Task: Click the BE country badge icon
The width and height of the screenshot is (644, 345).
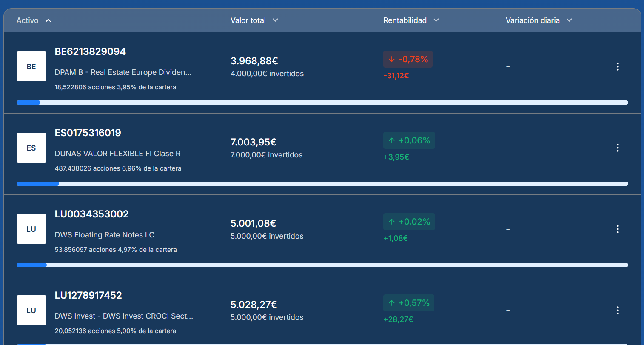Action: pyautogui.click(x=31, y=66)
